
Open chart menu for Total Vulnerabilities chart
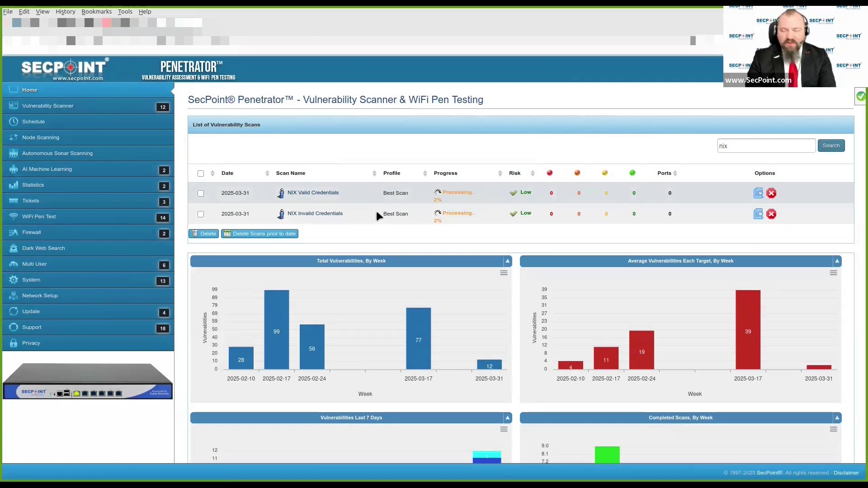pos(504,273)
